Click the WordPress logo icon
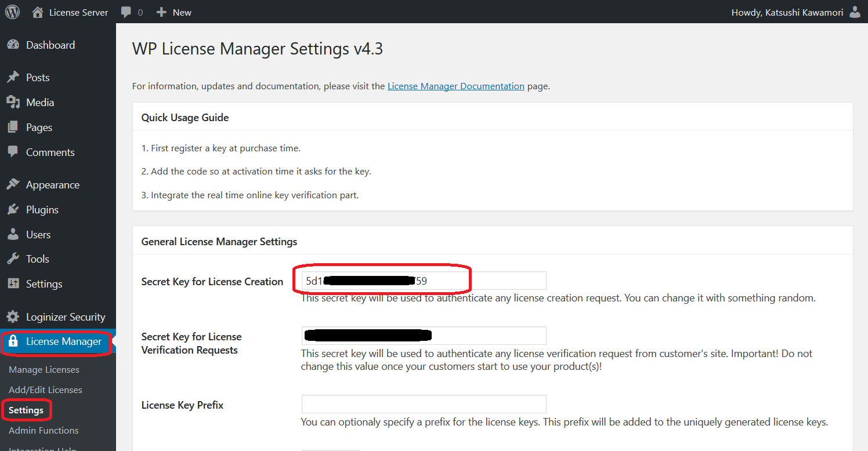This screenshot has height=451, width=868. (x=12, y=12)
